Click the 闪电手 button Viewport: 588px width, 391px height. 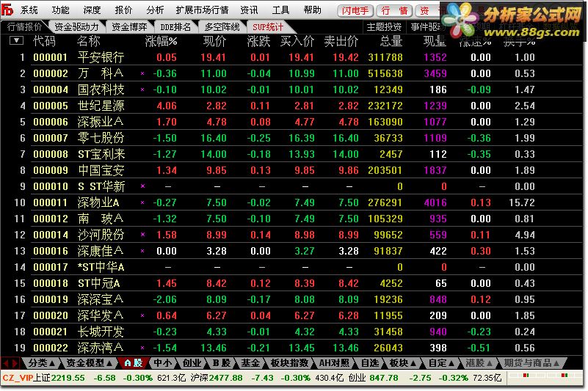click(355, 10)
